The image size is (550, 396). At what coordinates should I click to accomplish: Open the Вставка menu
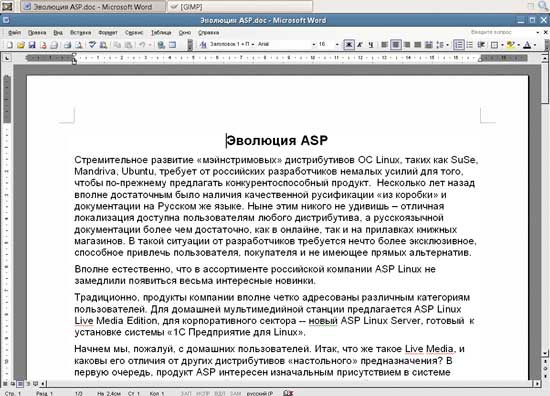(x=80, y=33)
